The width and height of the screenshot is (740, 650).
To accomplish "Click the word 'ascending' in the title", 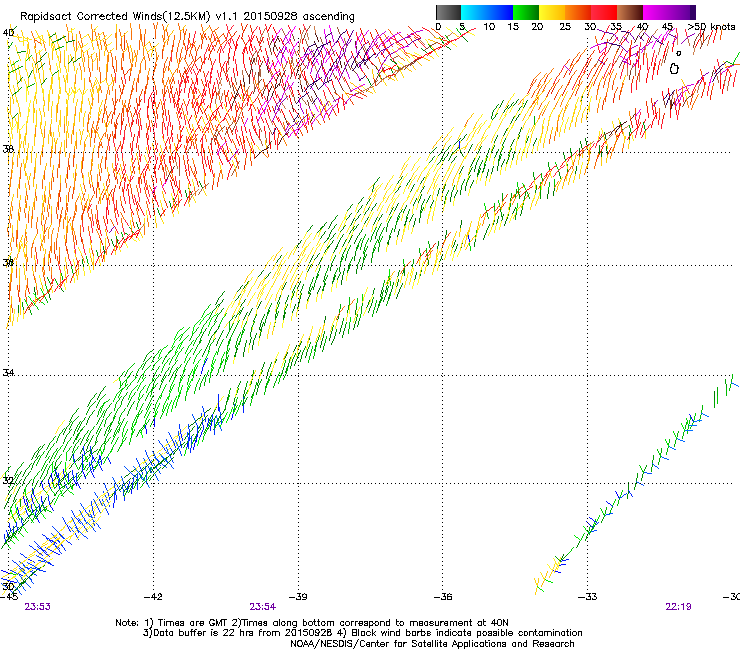I will pyautogui.click(x=328, y=17).
